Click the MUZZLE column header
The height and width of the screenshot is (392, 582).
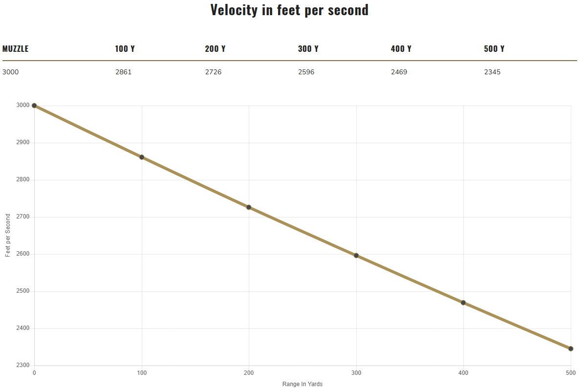click(x=16, y=49)
